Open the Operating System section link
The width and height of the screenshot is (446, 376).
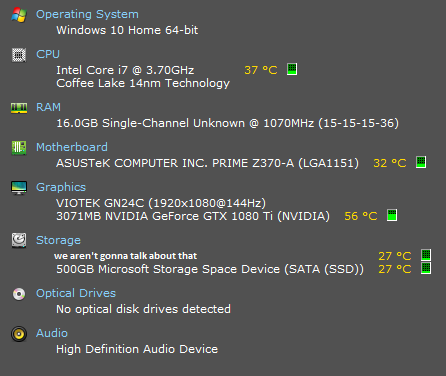87,14
